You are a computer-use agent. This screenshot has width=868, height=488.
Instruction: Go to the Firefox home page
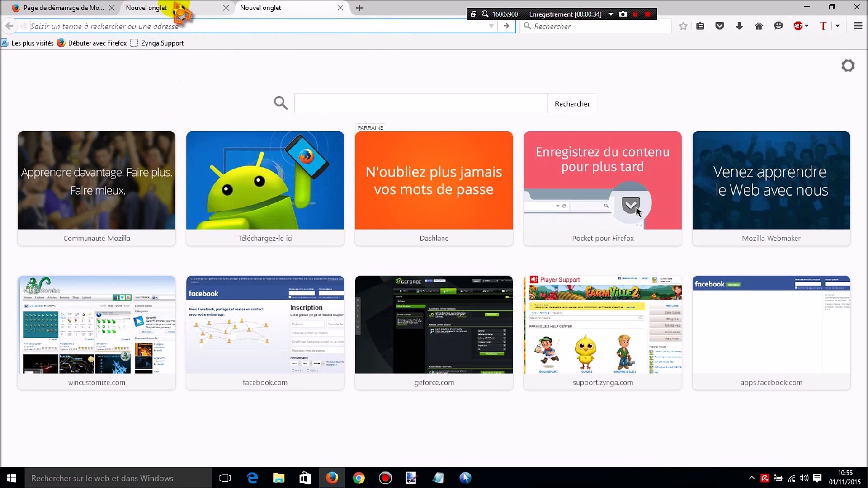coord(759,26)
